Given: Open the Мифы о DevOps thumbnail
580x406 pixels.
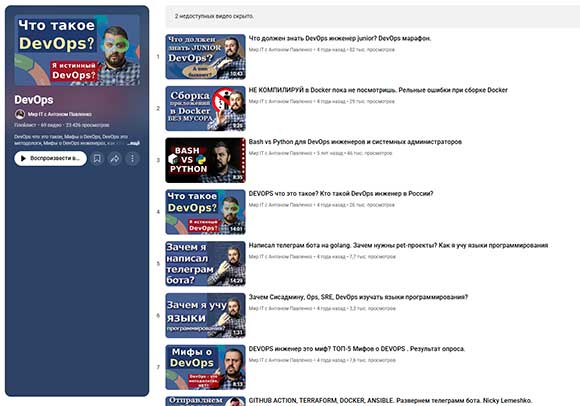Looking at the screenshot, I should point(205,367).
